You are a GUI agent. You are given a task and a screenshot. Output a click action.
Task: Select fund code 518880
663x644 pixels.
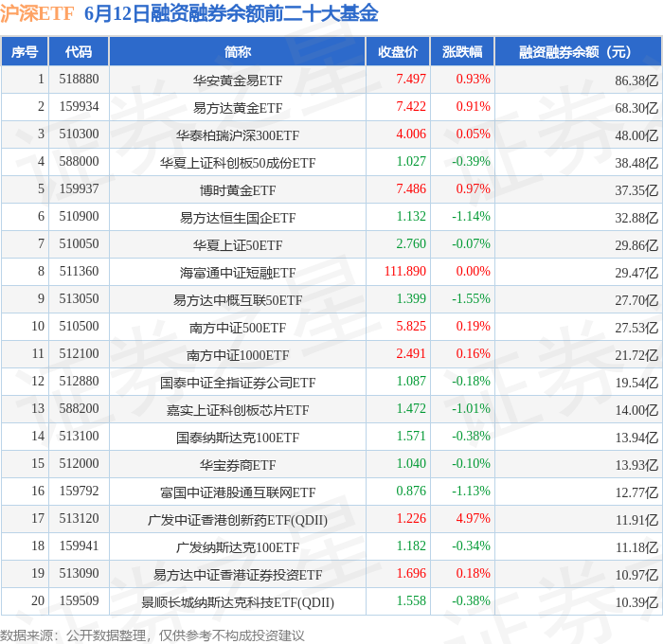(79, 79)
